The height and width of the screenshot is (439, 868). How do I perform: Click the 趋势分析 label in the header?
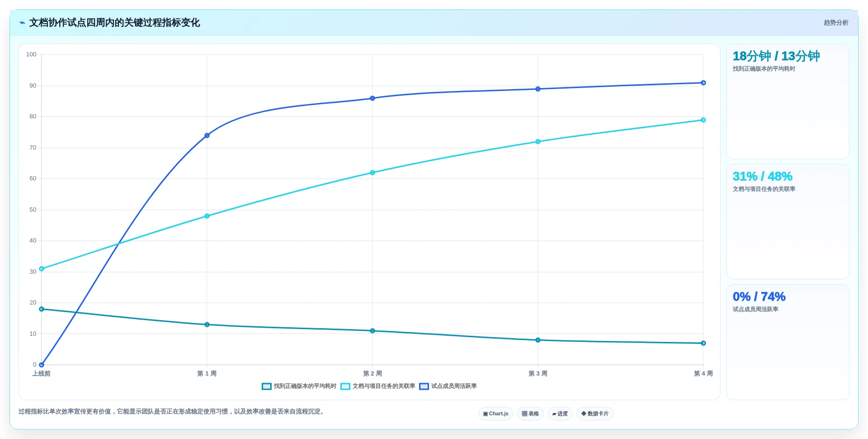pyautogui.click(x=836, y=23)
